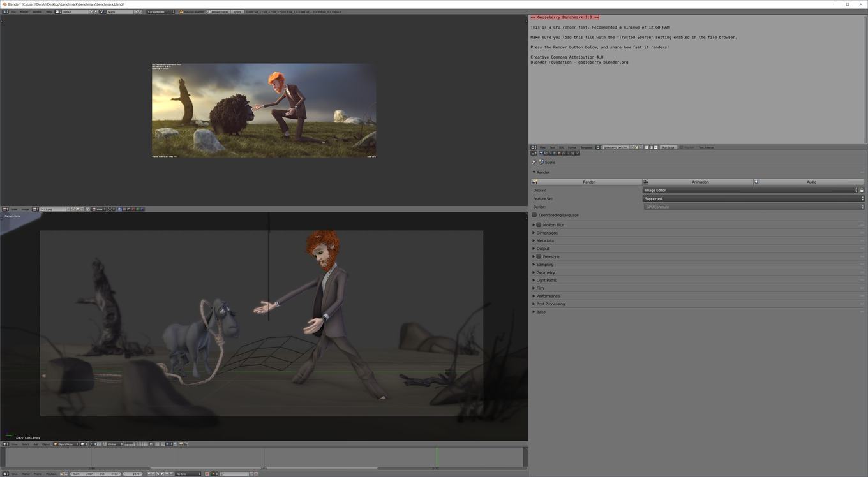868x477 pixels.
Task: Click the Ignore button in top bar
Action: 237,11
